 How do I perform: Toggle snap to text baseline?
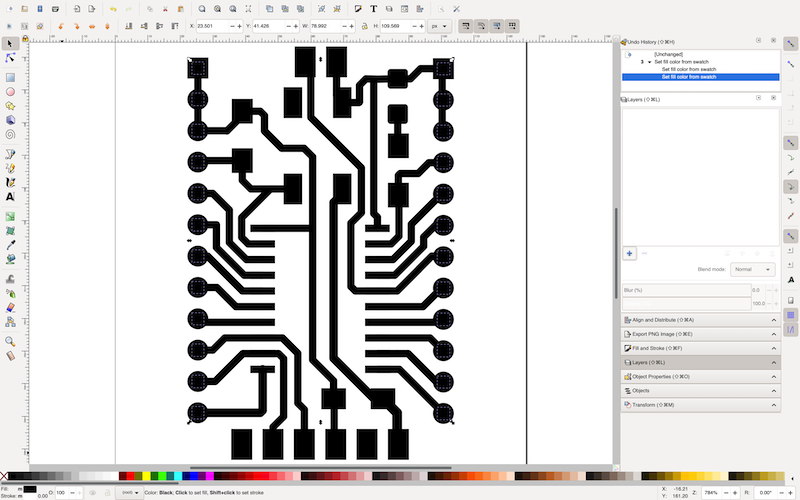(790, 280)
